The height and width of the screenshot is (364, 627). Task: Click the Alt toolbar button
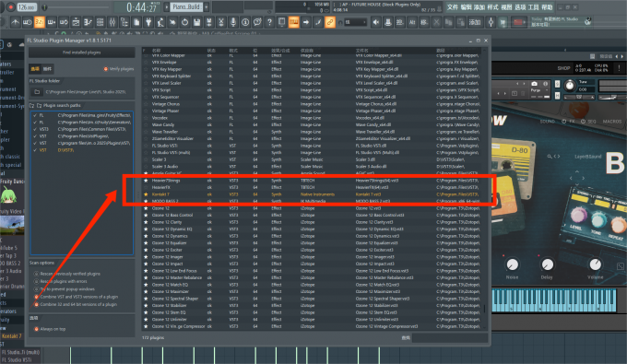(412, 22)
